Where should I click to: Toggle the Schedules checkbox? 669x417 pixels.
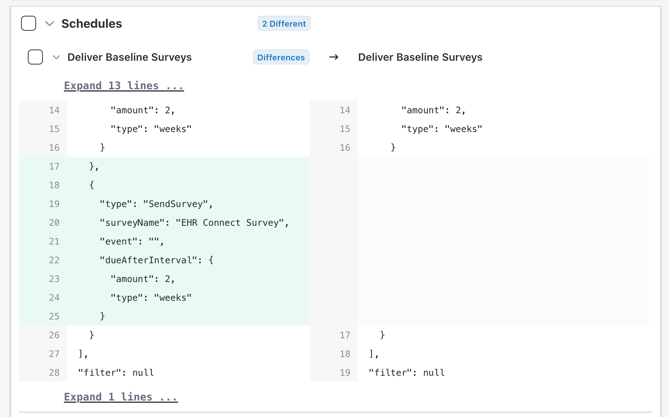pos(28,23)
